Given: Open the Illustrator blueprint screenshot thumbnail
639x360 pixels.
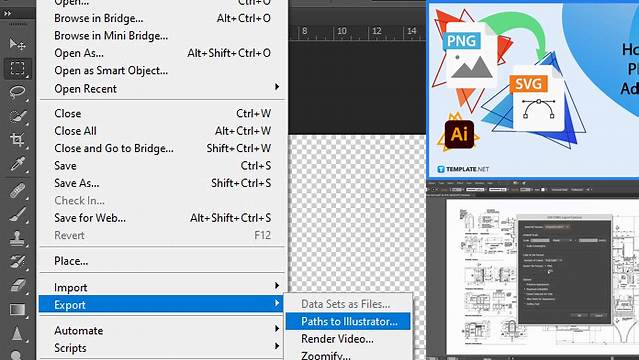Looking at the screenshot, I should [533, 270].
